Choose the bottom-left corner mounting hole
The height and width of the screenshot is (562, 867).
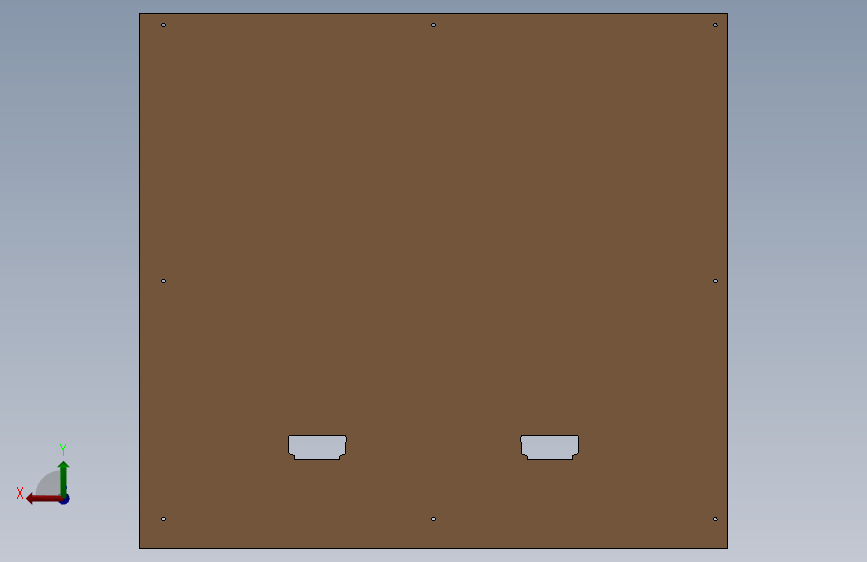point(164,519)
